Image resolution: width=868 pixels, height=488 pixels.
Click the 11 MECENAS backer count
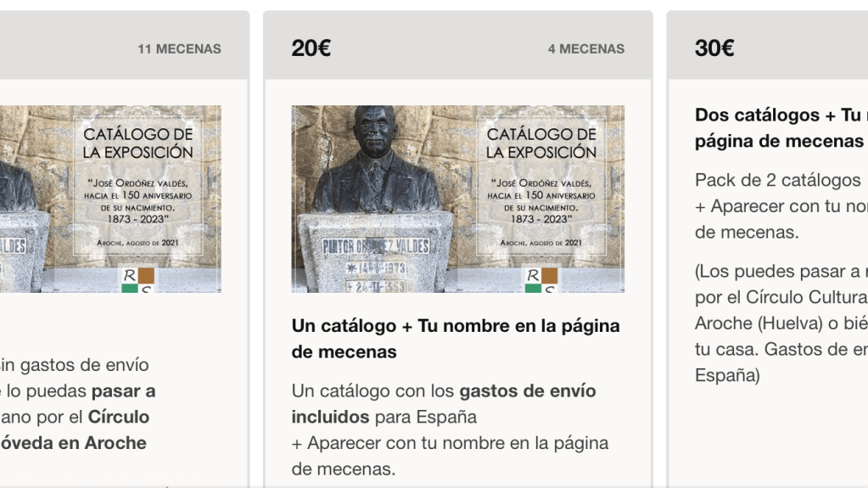pos(179,48)
